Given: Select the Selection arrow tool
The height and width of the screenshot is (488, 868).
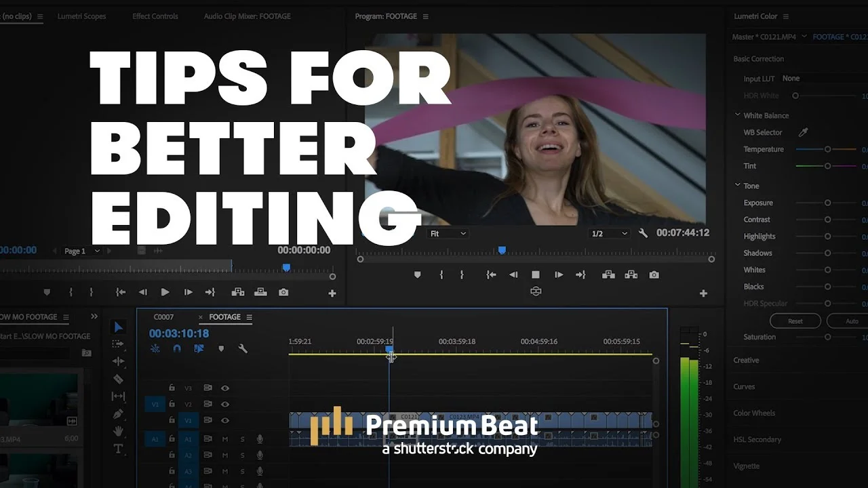Looking at the screenshot, I should tap(118, 327).
